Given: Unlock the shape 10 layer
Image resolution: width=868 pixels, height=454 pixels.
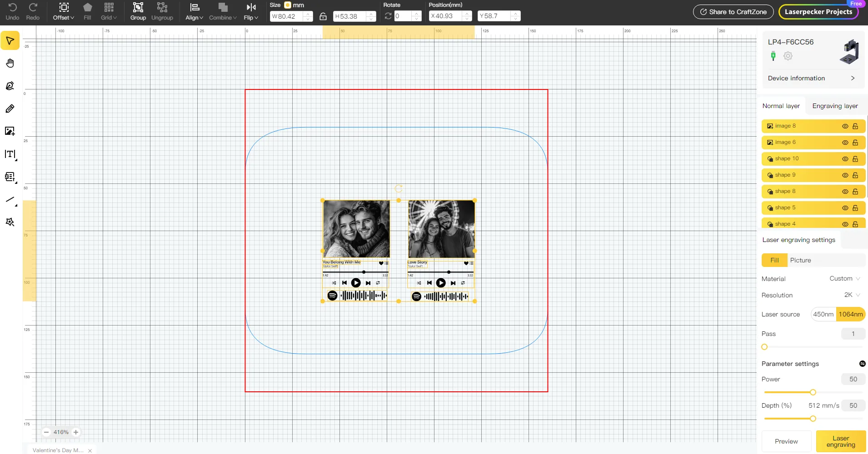Looking at the screenshot, I should pos(855,159).
